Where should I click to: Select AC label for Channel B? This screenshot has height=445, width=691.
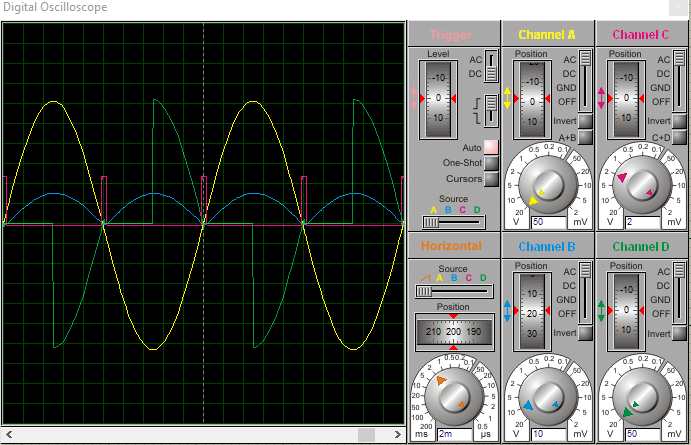(569, 272)
